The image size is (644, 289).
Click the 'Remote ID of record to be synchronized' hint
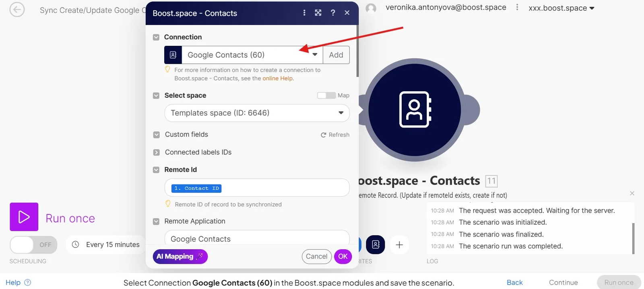coord(228,205)
